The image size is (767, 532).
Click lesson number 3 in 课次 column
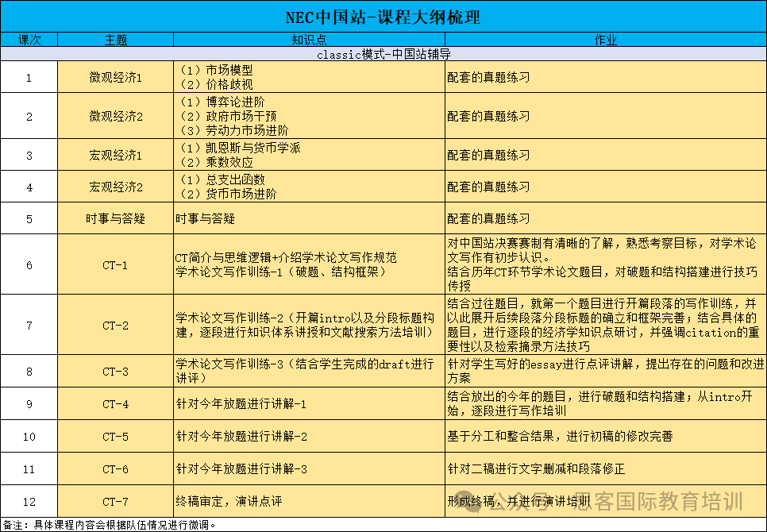[29, 156]
